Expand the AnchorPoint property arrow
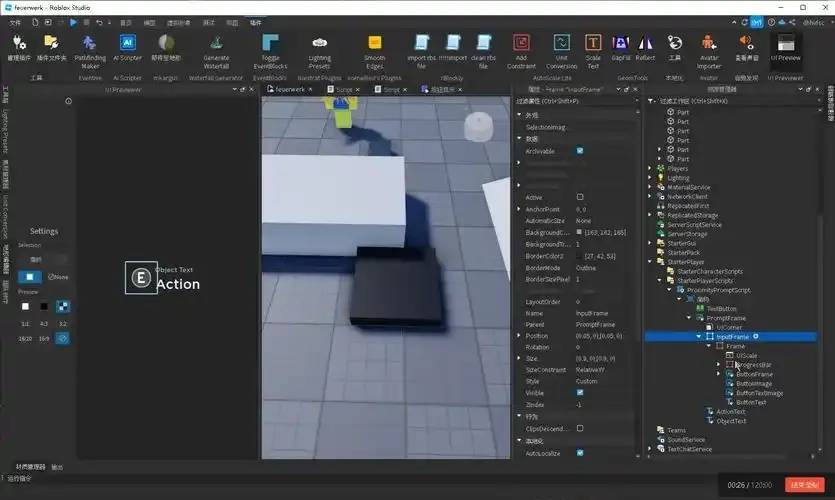The height and width of the screenshot is (500, 835). (x=519, y=209)
